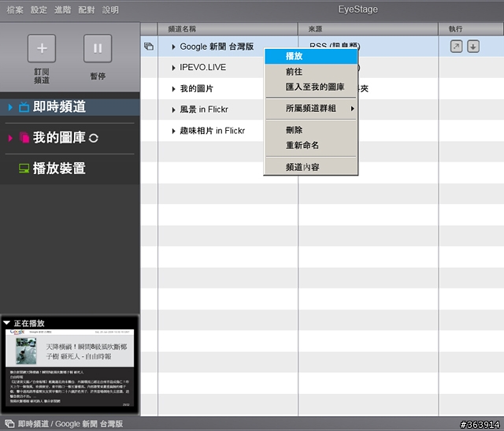Select 即時頻道 in the sidebar
The image size is (504, 431).
[x=70, y=107]
